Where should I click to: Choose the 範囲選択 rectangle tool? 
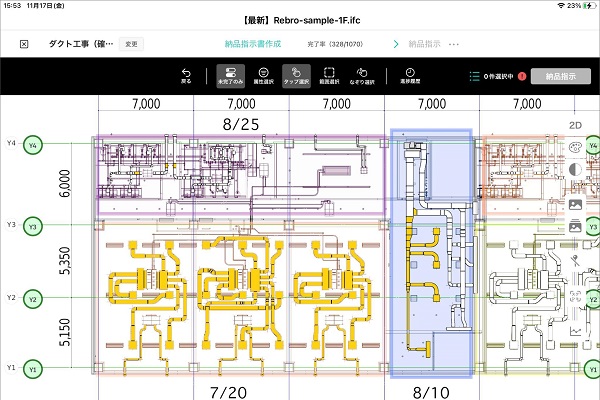tap(329, 75)
